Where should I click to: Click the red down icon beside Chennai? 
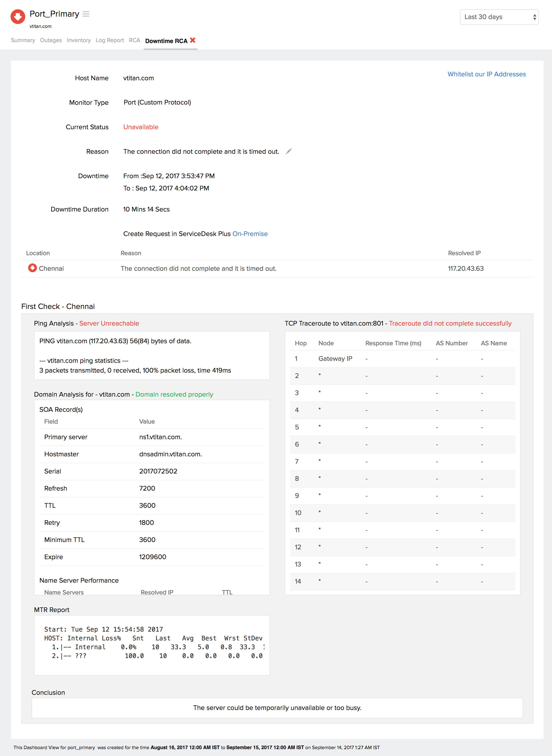32,268
